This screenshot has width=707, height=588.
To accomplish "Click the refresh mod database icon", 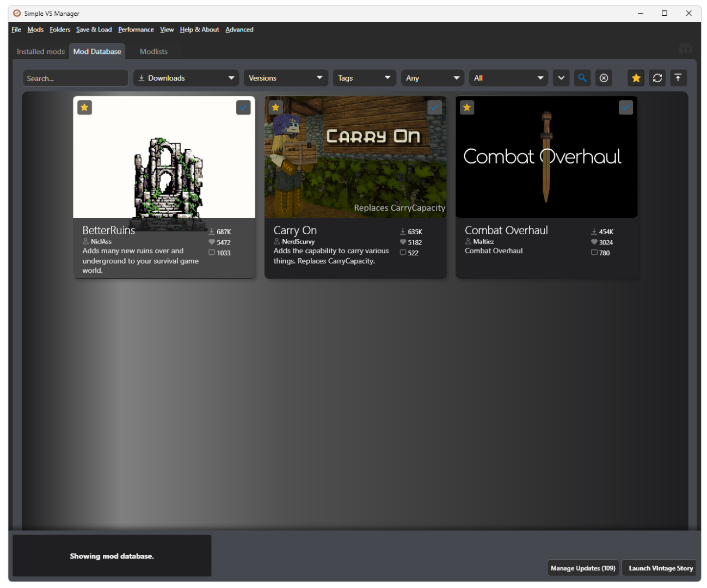I will coord(657,78).
